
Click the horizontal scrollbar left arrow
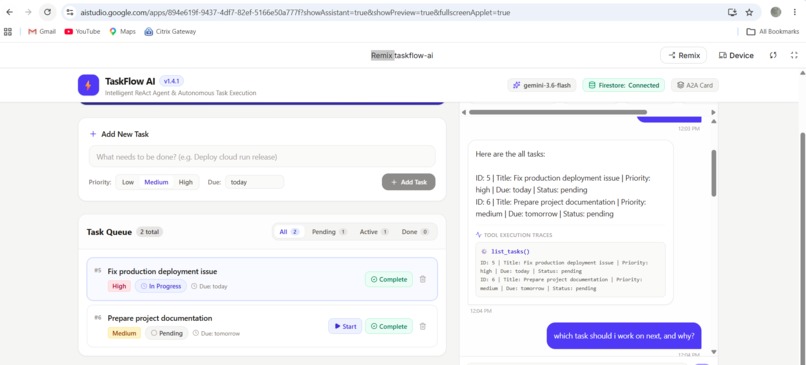(464, 112)
